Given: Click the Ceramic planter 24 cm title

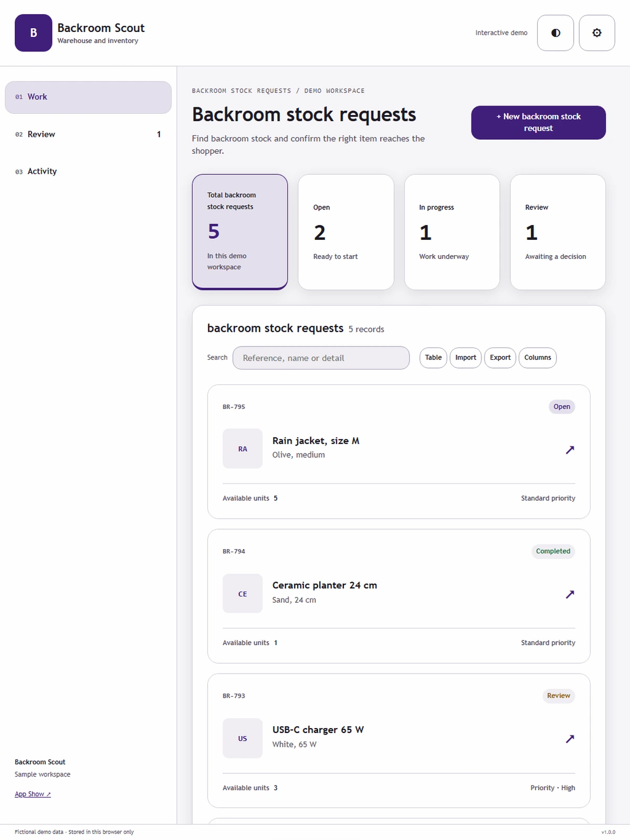Looking at the screenshot, I should (324, 585).
